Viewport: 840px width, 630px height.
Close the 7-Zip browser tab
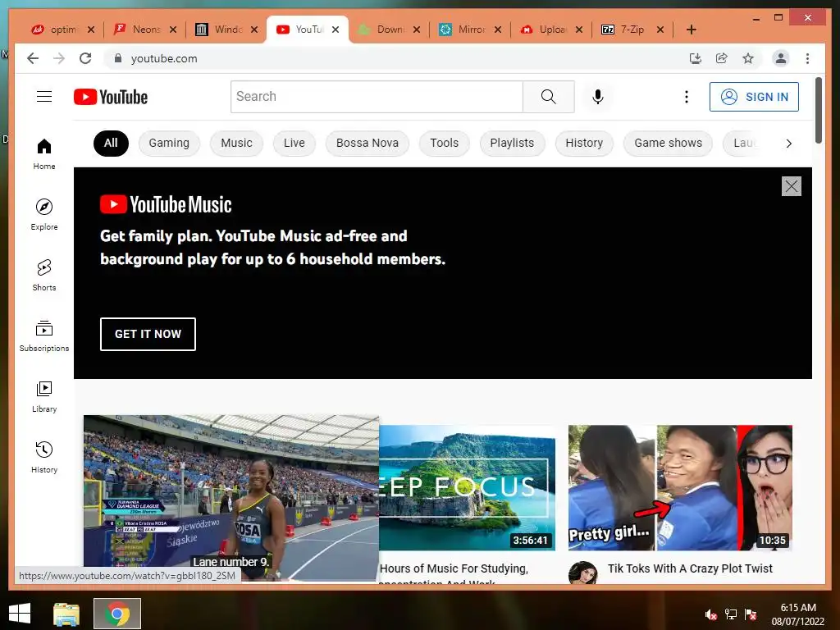click(x=660, y=30)
